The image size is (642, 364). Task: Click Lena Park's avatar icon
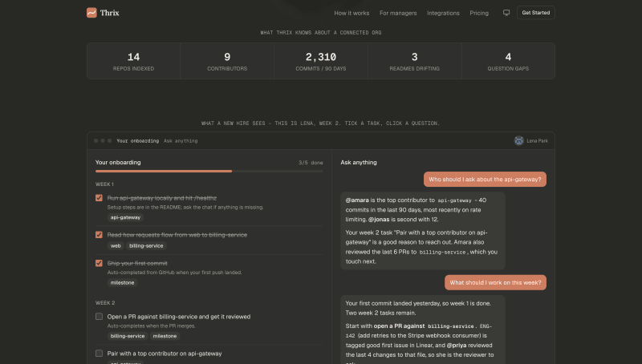(518, 140)
